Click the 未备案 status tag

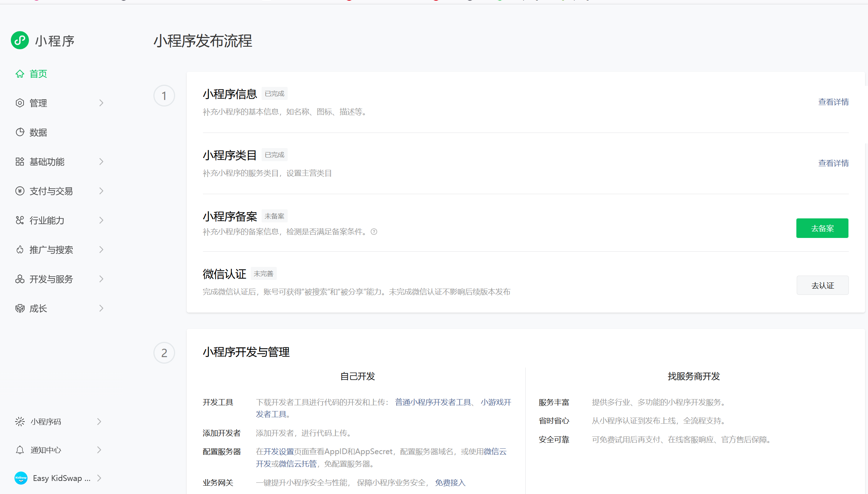(x=274, y=216)
